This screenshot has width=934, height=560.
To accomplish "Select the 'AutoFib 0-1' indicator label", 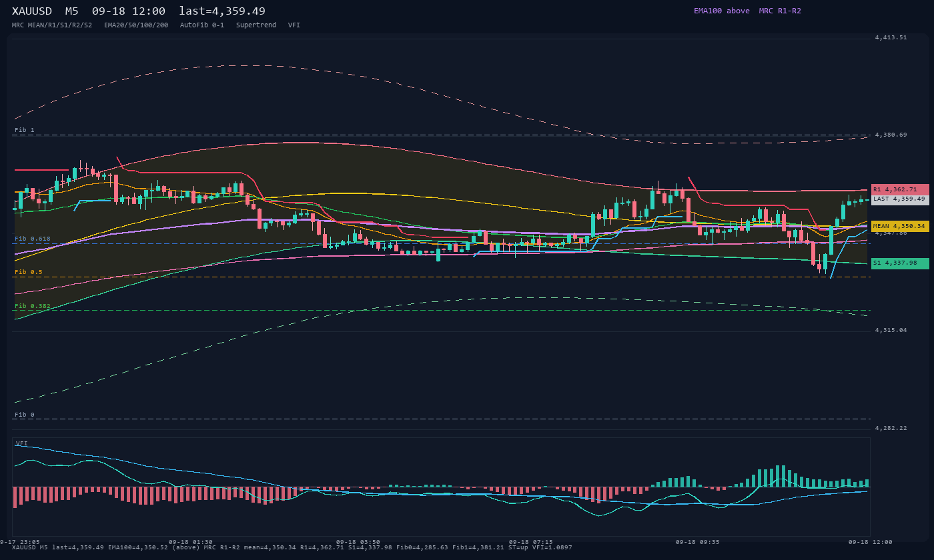I will [202, 25].
